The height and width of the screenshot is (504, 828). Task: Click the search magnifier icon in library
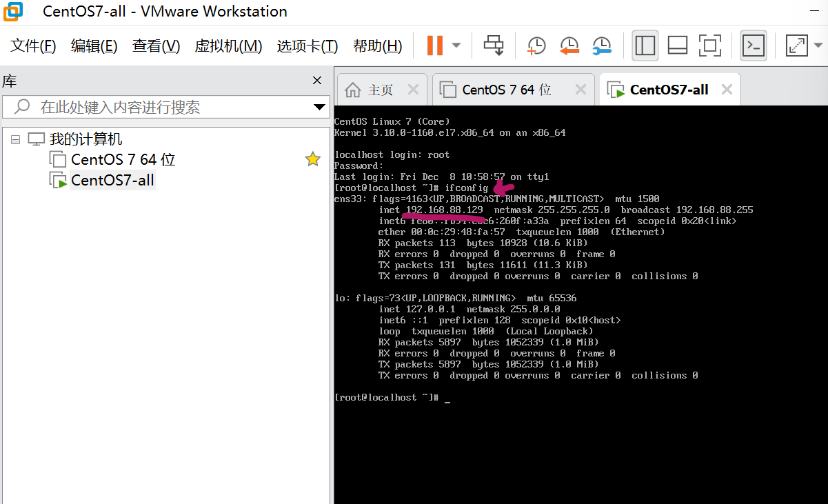(x=22, y=107)
